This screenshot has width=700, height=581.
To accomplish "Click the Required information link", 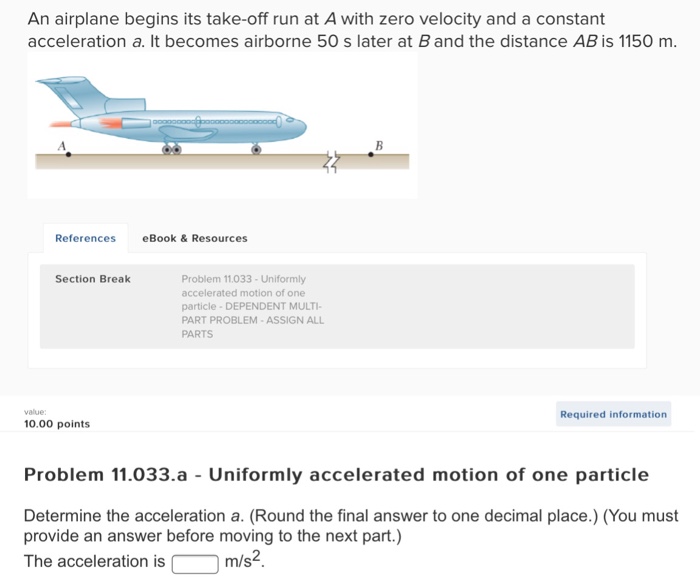I will pos(613,414).
